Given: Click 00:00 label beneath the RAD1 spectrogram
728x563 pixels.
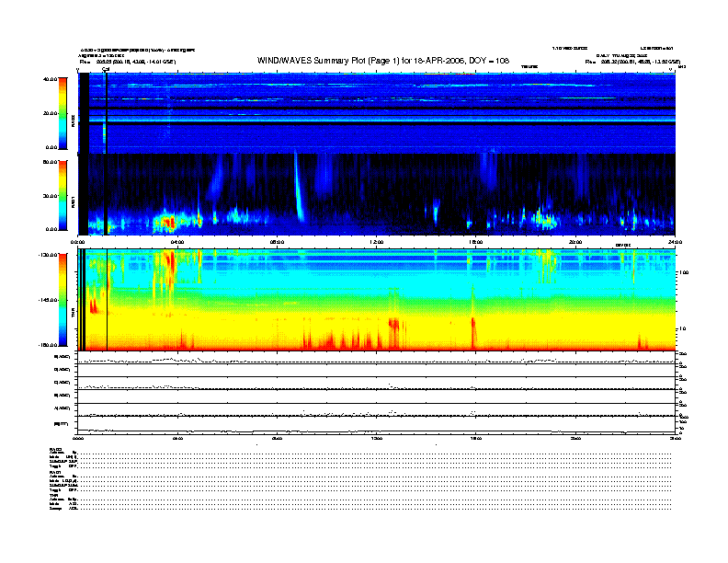Looking at the screenshot, I should pos(77,242).
